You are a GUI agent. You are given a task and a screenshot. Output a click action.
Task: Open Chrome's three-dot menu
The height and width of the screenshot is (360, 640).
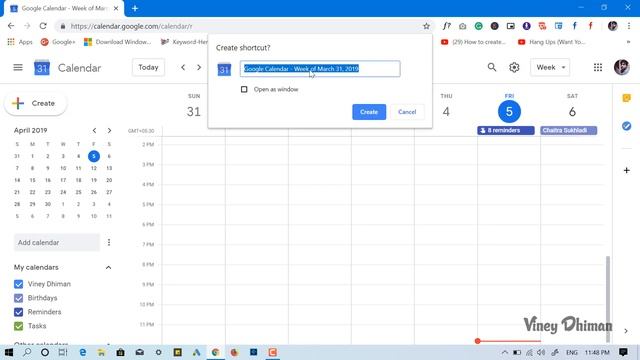coord(629,26)
